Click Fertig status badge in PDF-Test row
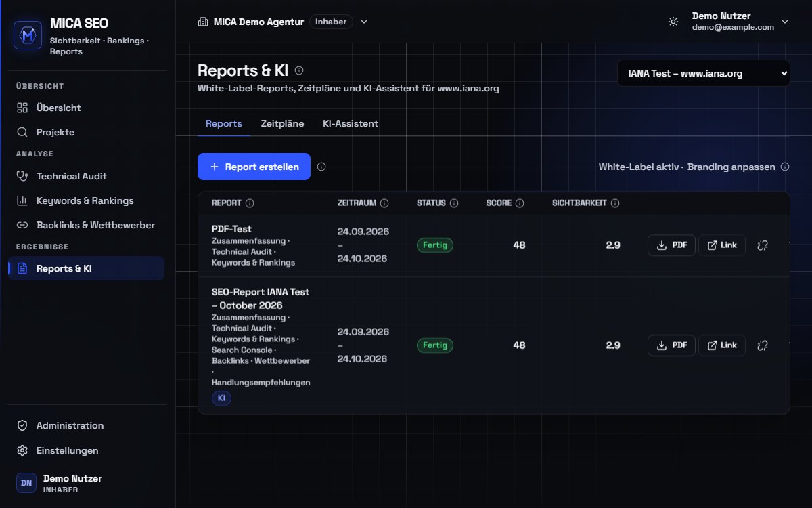Viewport: 812px width, 508px height. (x=435, y=245)
